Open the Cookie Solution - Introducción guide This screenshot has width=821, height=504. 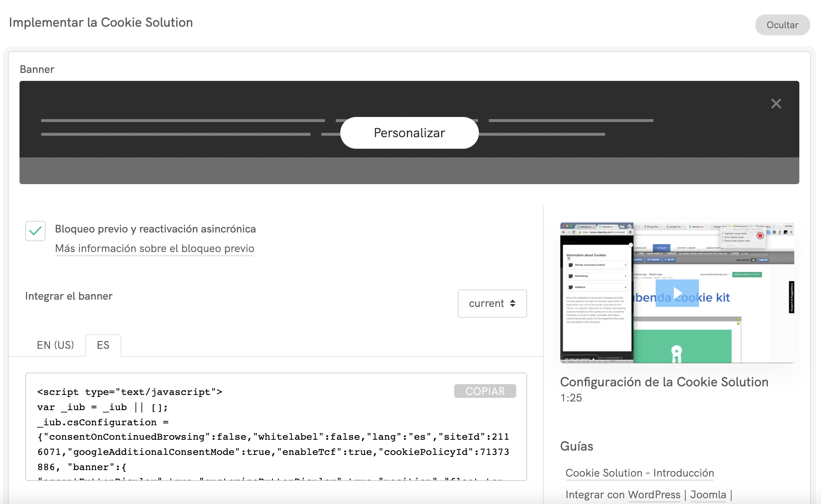click(640, 473)
